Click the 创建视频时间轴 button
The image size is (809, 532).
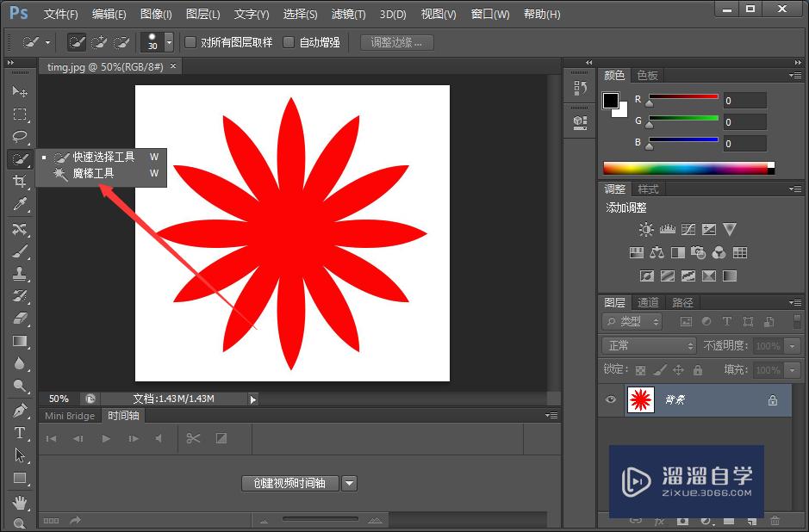point(290,483)
